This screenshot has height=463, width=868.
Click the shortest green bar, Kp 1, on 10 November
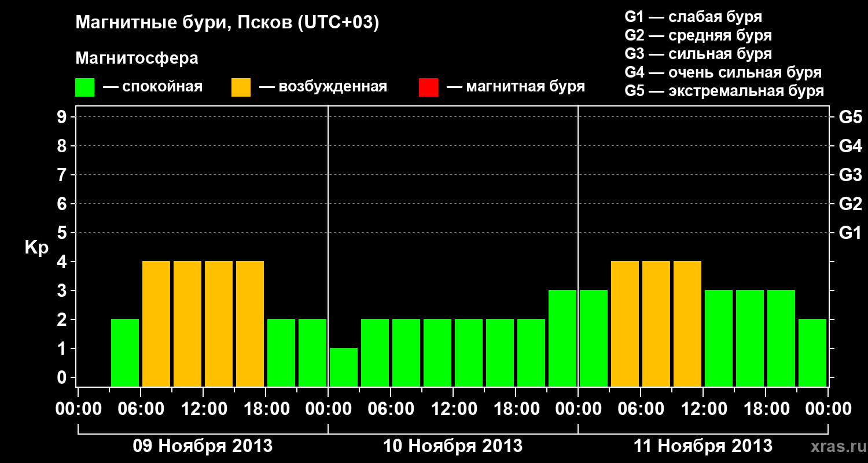coord(344,367)
